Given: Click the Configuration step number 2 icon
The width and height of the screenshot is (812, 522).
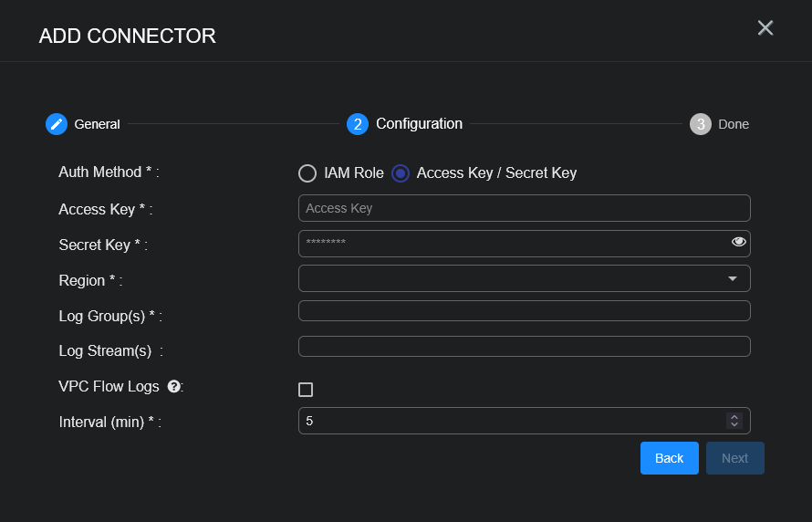Looking at the screenshot, I should pyautogui.click(x=357, y=124).
